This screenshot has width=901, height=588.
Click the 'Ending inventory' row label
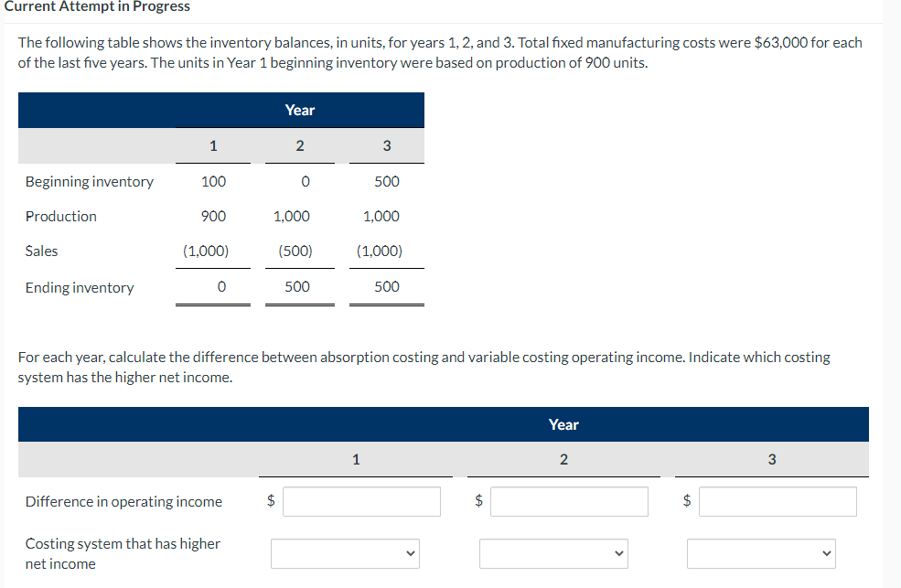(x=80, y=287)
